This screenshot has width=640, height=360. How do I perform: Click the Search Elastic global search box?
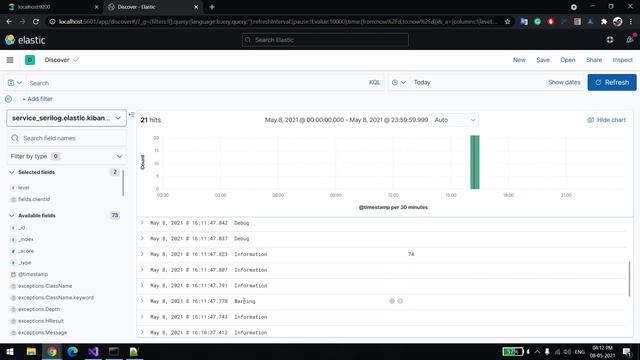(x=325, y=40)
